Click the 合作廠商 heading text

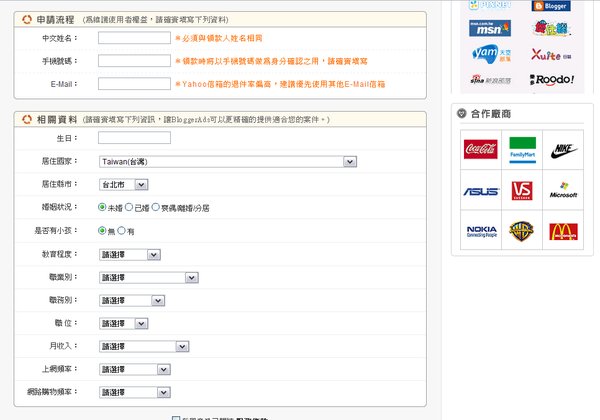[x=491, y=114]
